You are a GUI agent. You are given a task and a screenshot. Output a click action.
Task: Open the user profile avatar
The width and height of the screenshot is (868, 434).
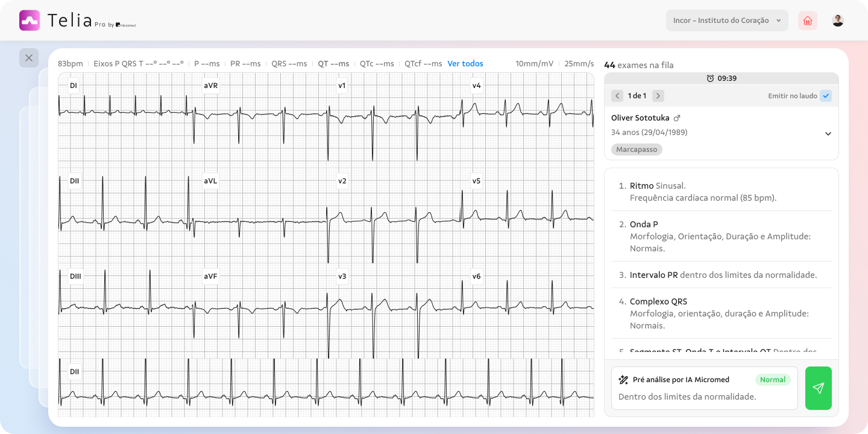pyautogui.click(x=838, y=20)
